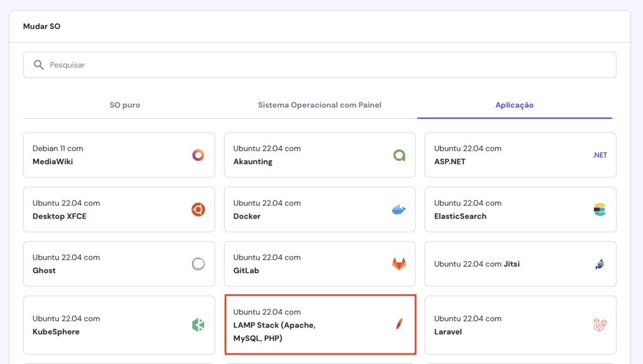
Task: Click the Ubuntu logo on Desktop XFCE card
Action: [198, 209]
